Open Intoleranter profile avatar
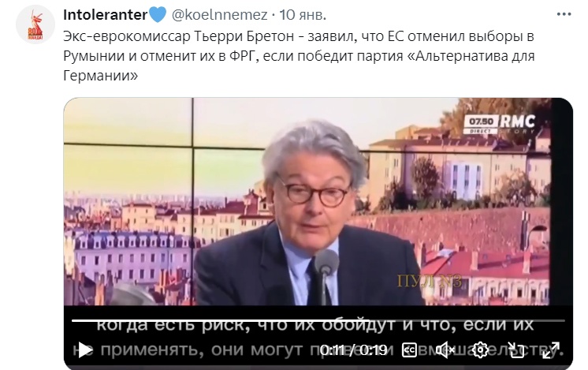 pos(35,24)
